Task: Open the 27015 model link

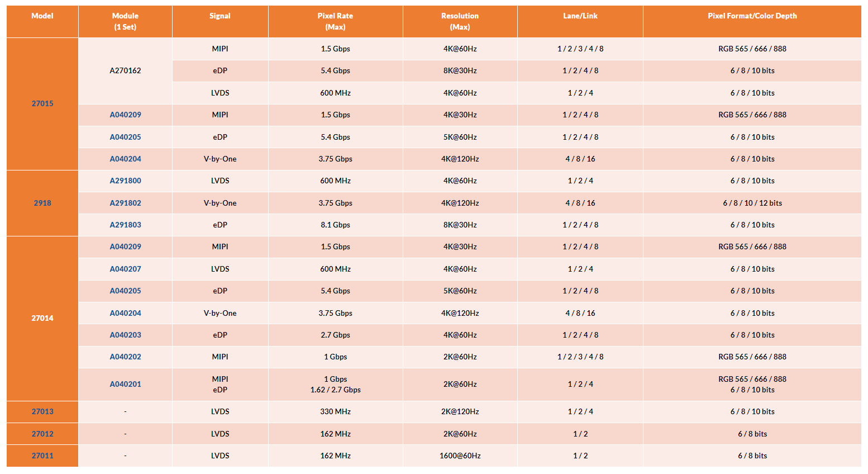Action: (42, 103)
